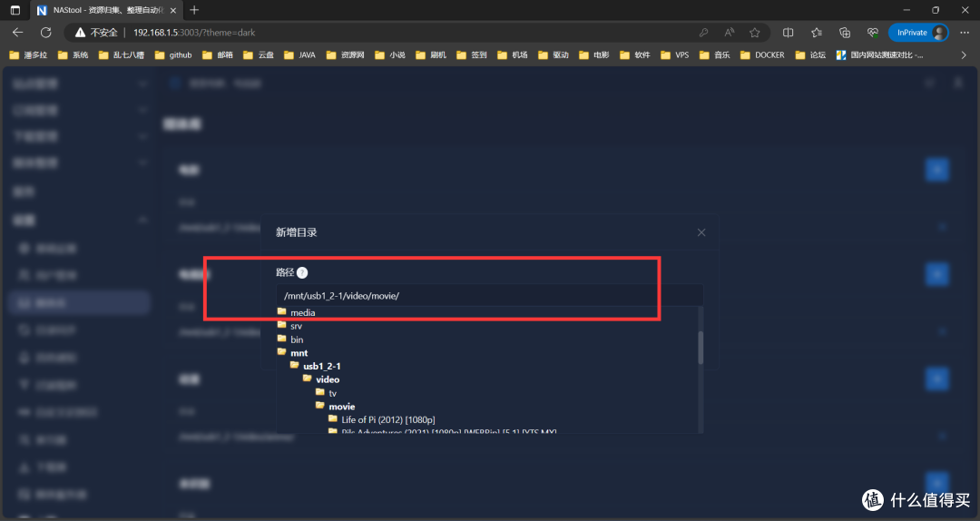Screen dimensions: 980x521
Task: Open saved password key icon
Action: pos(703,33)
